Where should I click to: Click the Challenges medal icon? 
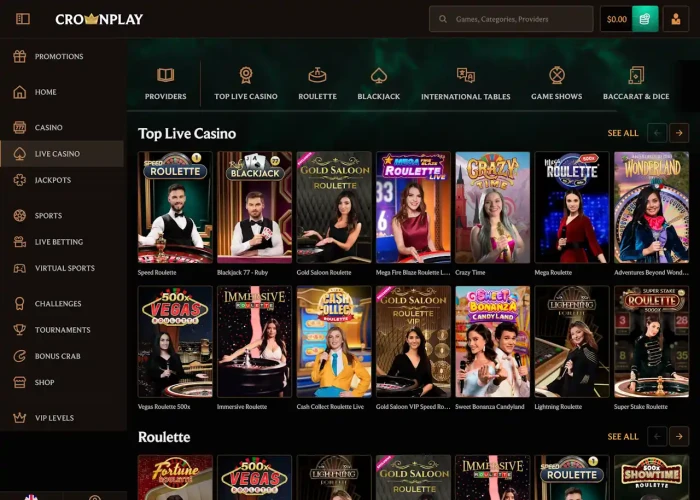pos(20,304)
